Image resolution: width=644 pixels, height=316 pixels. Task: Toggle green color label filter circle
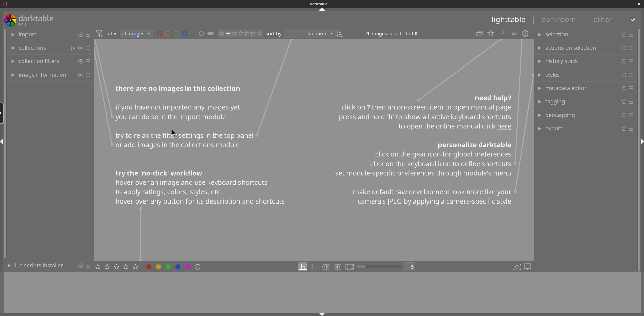pos(176,34)
